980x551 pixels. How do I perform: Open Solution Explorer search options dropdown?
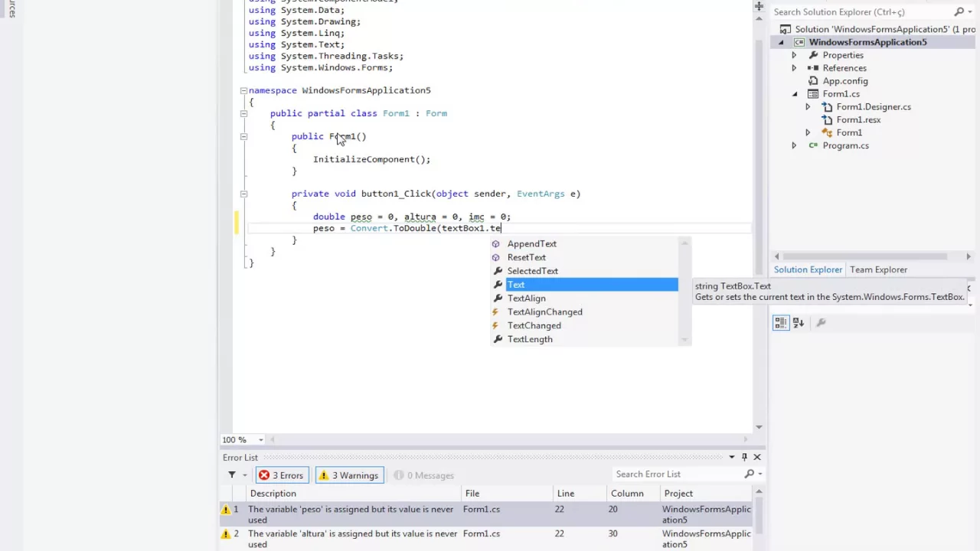click(971, 12)
